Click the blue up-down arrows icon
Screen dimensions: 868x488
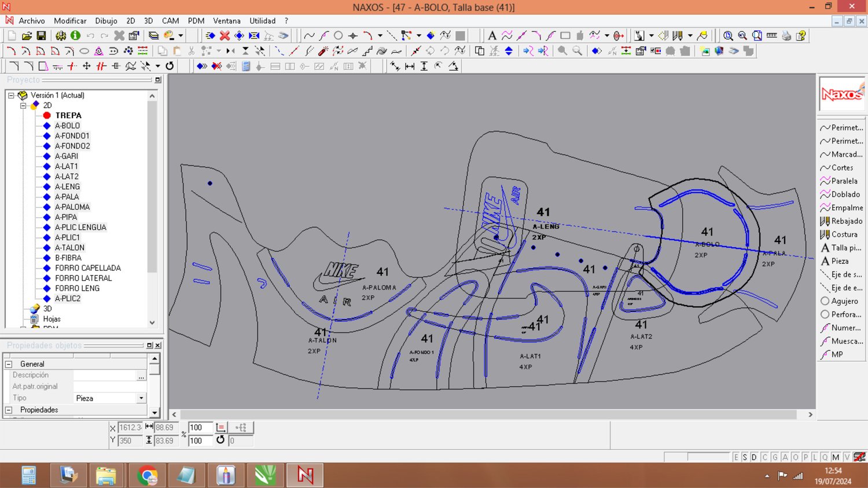tap(509, 51)
